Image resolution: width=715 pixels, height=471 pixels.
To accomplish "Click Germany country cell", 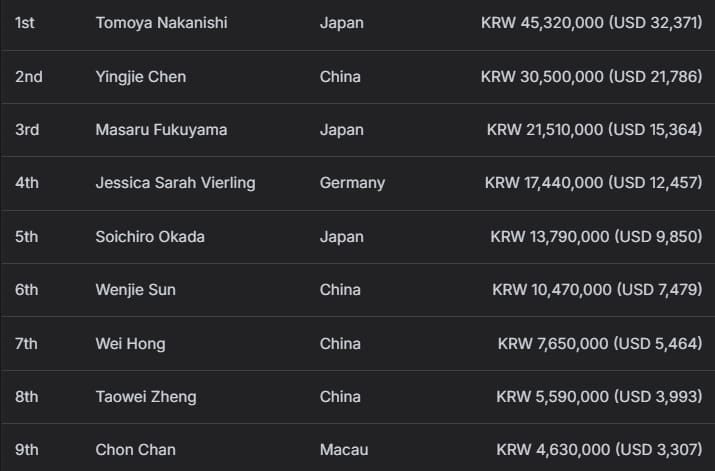I will pos(352,183).
